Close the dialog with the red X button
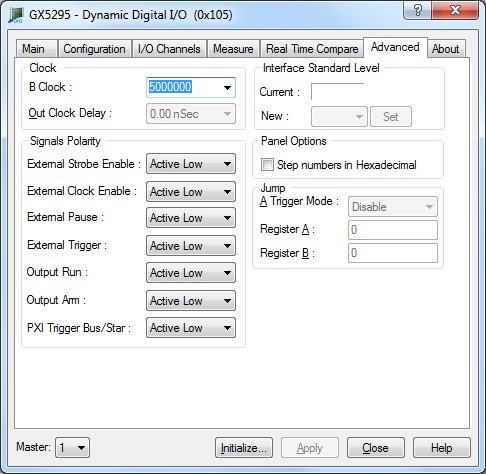This screenshot has width=486, height=474. 455,10
